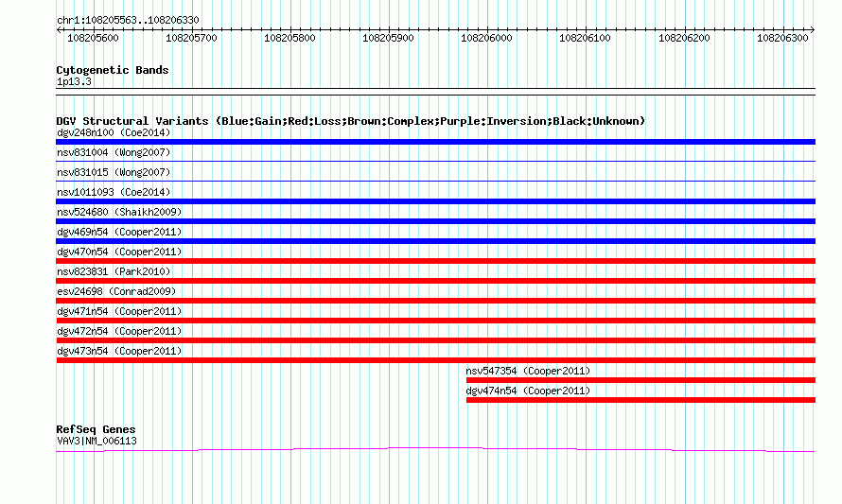Screen dimensions: 842x504
Task: Click the blue bar under dgv469n54
Action: (435, 241)
